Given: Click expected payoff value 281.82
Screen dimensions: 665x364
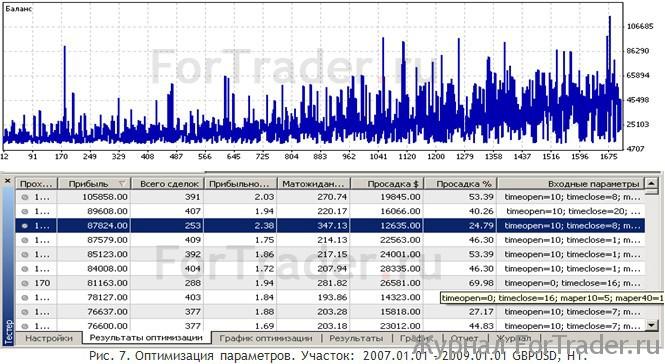Looking at the screenshot, I should pyautogui.click(x=332, y=283).
